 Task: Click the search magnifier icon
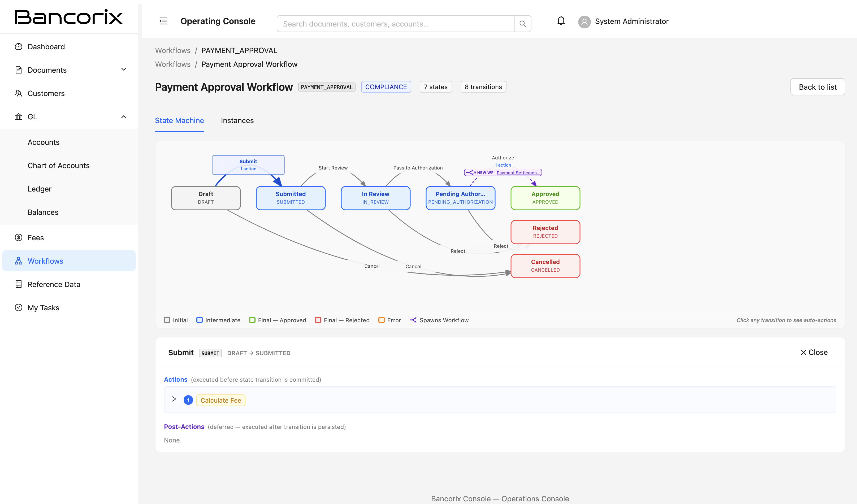(522, 23)
